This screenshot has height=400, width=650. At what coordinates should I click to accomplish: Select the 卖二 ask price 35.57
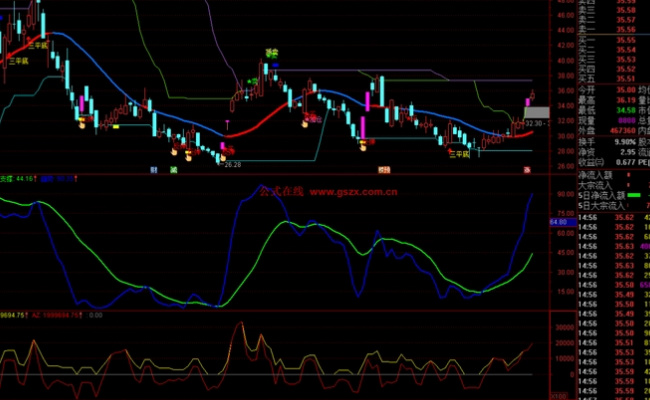(x=626, y=20)
